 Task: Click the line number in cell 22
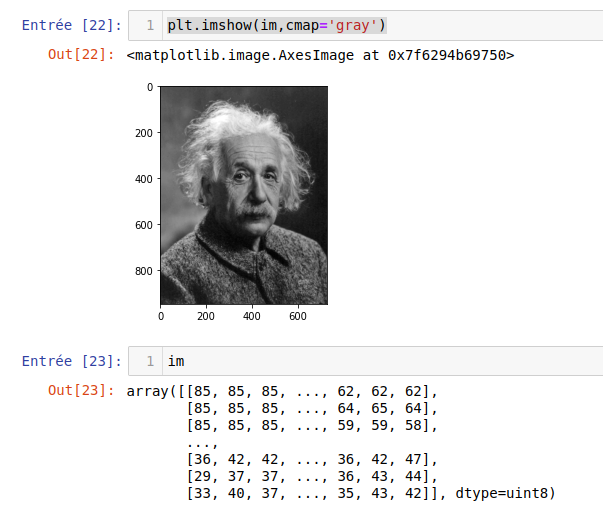148,24
